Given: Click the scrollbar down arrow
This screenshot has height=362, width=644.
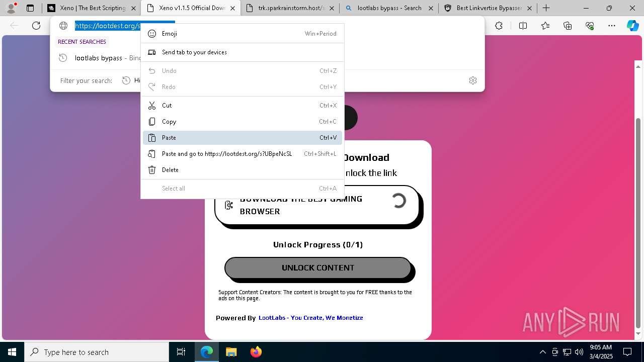Looking at the screenshot, I should [638, 333].
